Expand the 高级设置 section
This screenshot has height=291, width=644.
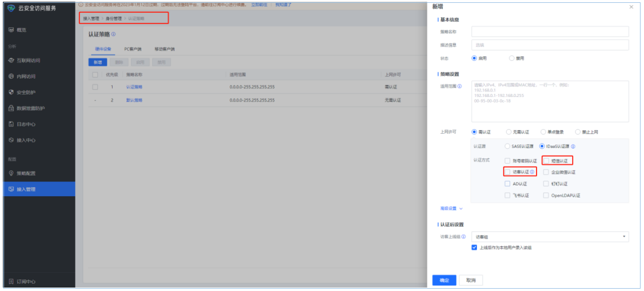click(x=451, y=208)
